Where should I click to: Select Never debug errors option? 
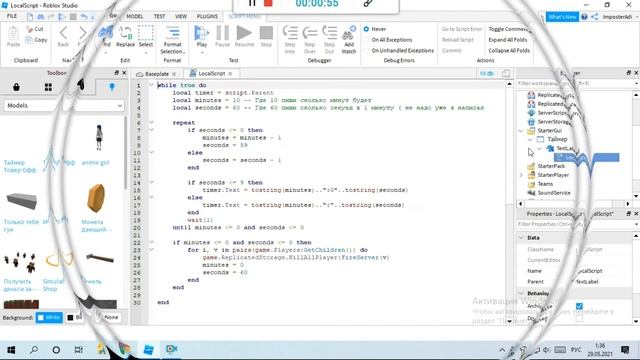pos(375,29)
